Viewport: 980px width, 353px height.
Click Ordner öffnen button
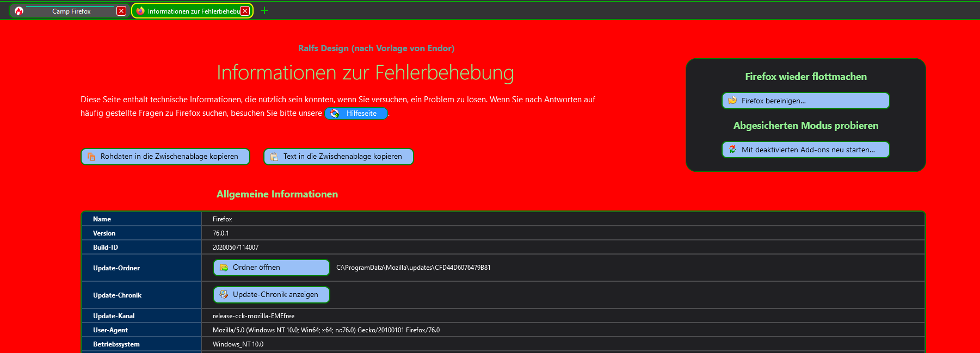pyautogui.click(x=272, y=268)
